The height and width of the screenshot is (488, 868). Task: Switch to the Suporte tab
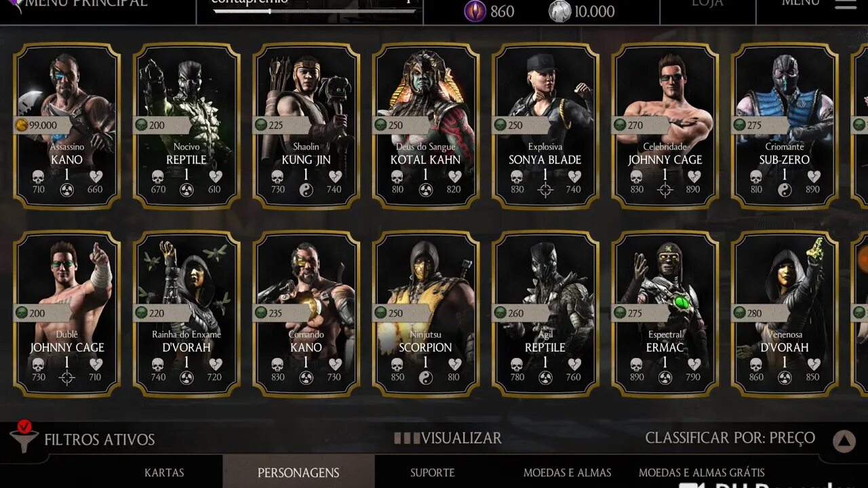pos(433,472)
